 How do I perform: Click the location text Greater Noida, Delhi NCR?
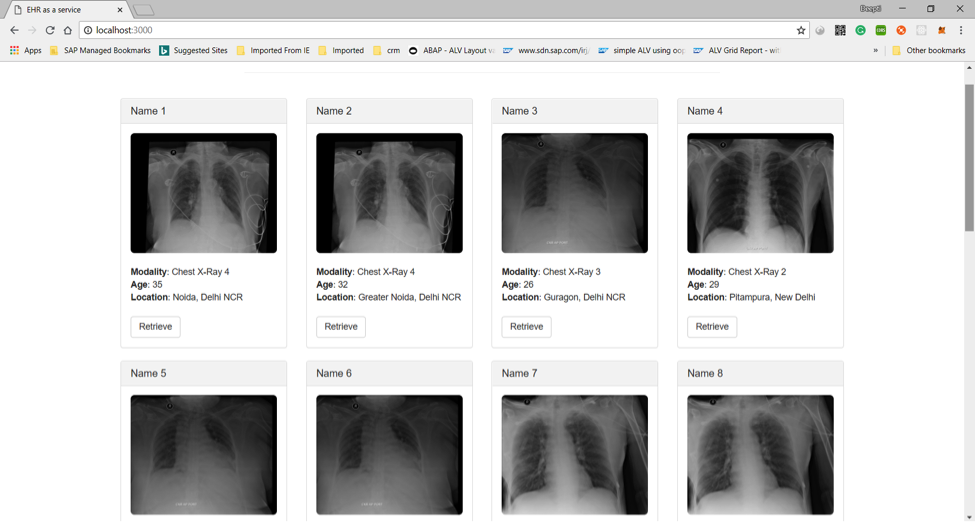(x=410, y=297)
